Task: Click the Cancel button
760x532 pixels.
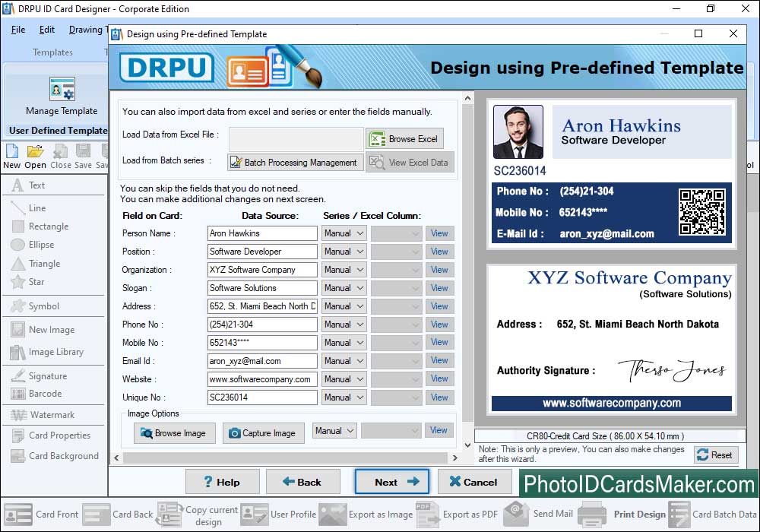Action: pyautogui.click(x=474, y=482)
